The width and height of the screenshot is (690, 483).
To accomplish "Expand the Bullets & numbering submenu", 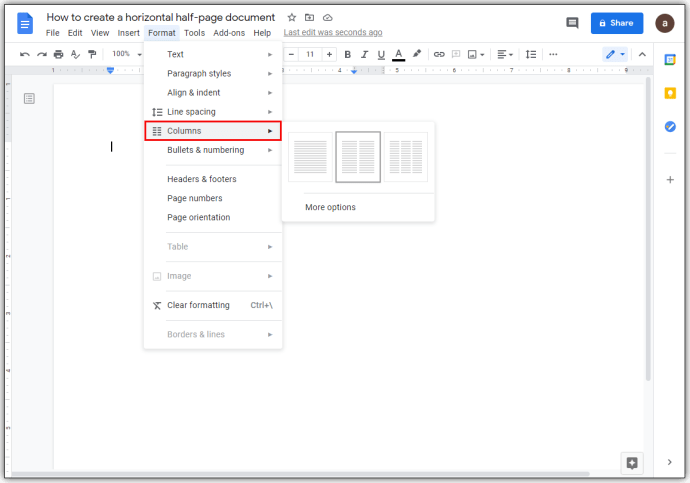I will 213,150.
